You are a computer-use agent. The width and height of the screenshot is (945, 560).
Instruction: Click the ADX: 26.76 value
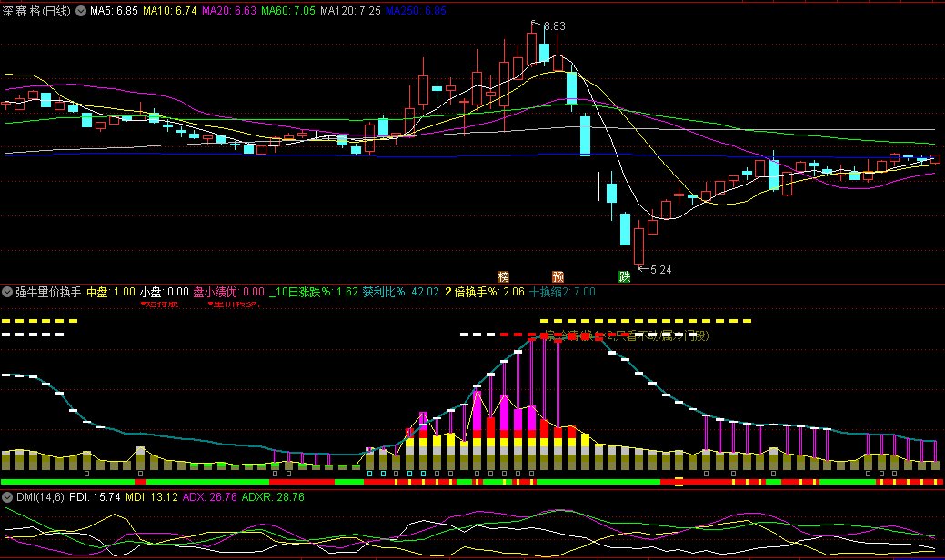click(x=210, y=497)
